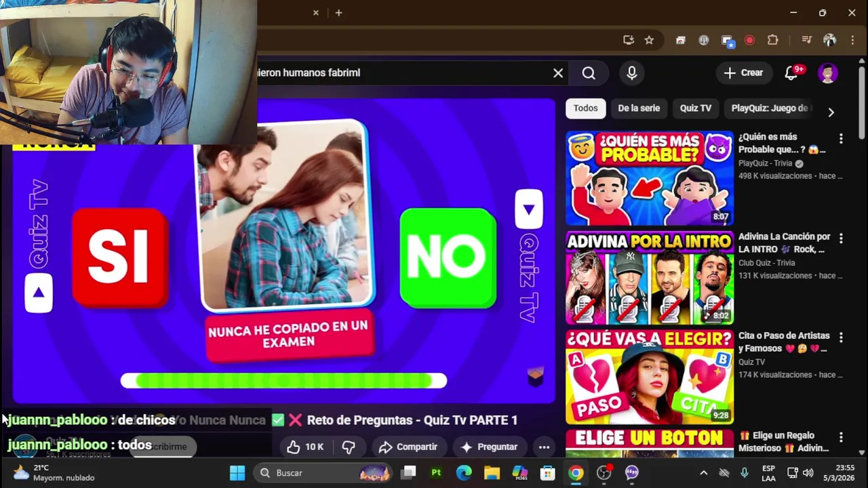Open options for Elige un Regalo video
This screenshot has width=868, height=488.
point(841,436)
